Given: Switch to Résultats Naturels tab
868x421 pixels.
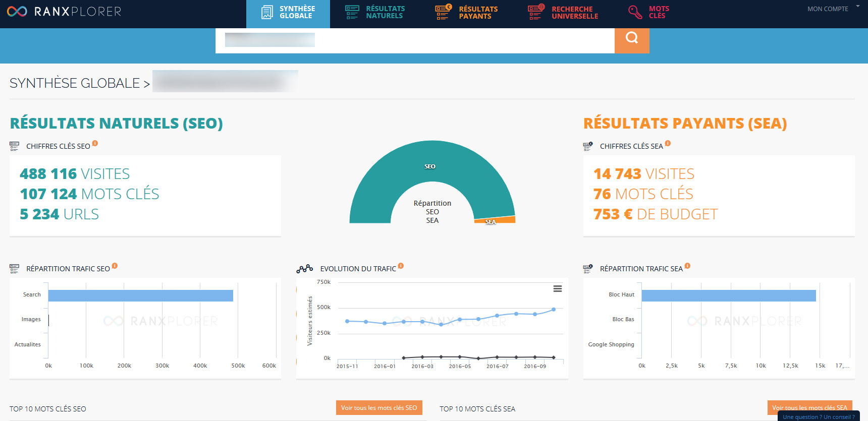Looking at the screenshot, I should click(375, 12).
